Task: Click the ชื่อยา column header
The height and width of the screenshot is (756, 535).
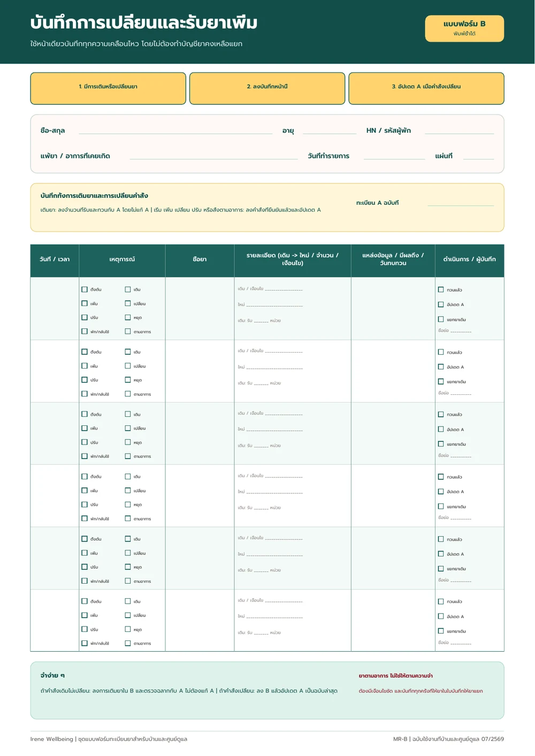Action: [x=200, y=259]
